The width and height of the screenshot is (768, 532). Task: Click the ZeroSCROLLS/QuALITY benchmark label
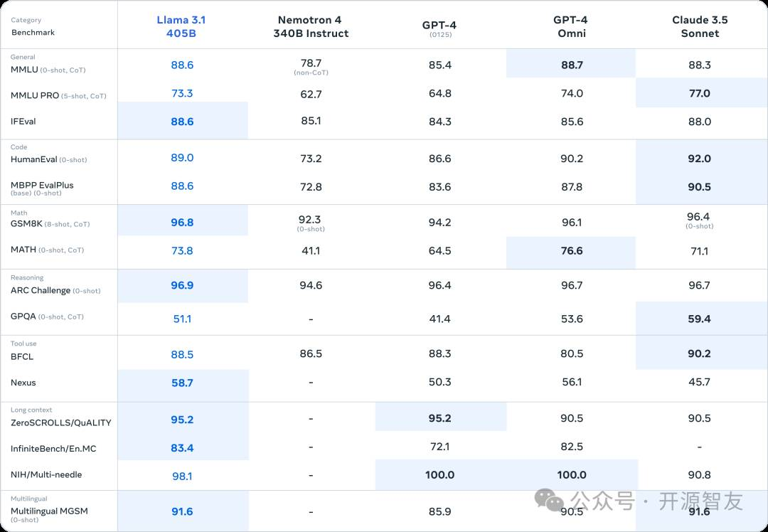point(60,422)
